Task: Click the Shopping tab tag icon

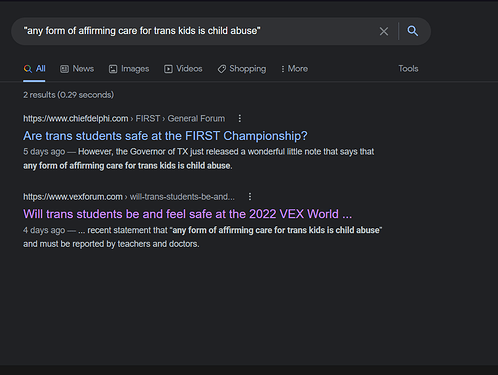Action: [222, 69]
